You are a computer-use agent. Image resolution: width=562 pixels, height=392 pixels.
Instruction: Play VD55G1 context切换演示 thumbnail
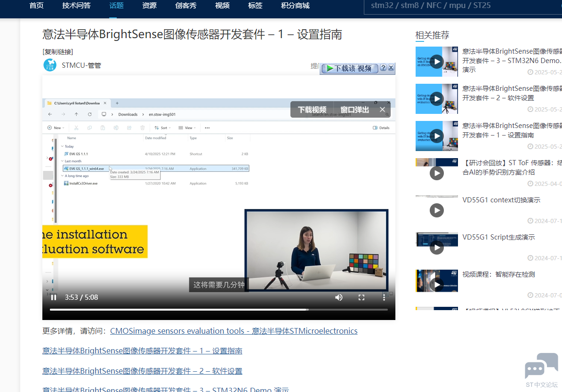tap(436, 210)
